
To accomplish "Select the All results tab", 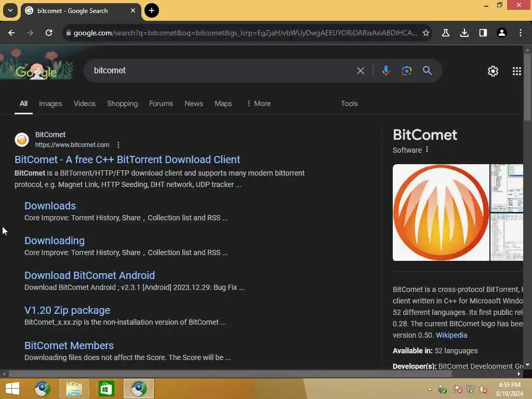I will click(x=23, y=103).
